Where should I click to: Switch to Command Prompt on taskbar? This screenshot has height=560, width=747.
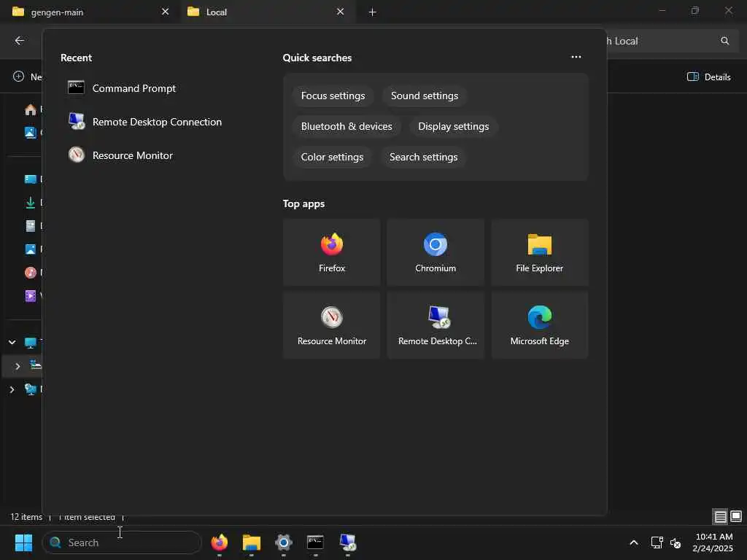click(315, 542)
